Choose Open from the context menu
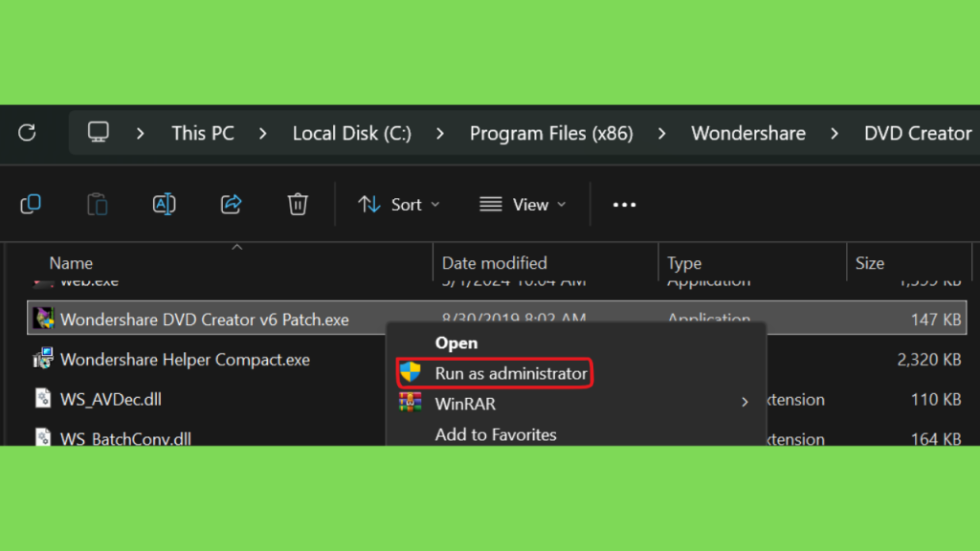This screenshot has width=980, height=551. coord(457,343)
